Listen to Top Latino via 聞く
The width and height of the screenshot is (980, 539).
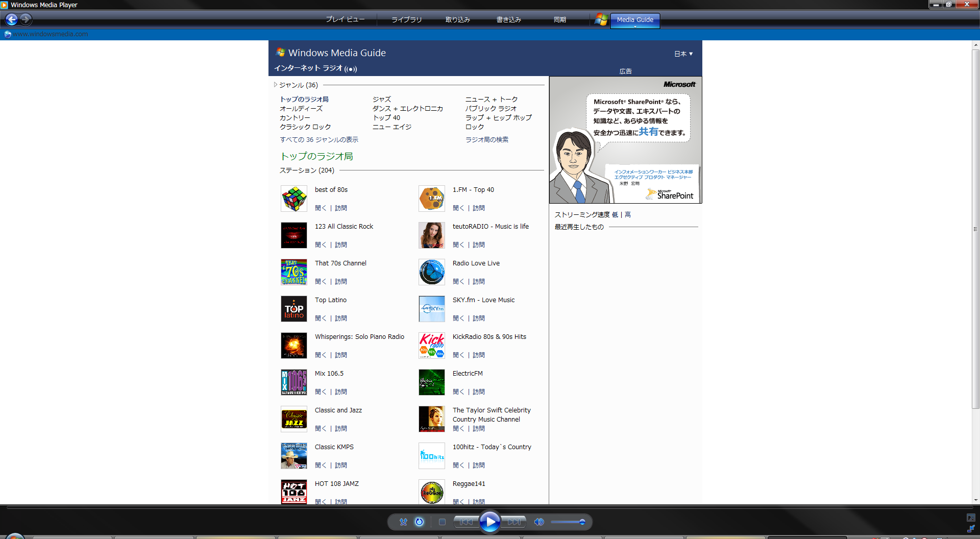(321, 318)
